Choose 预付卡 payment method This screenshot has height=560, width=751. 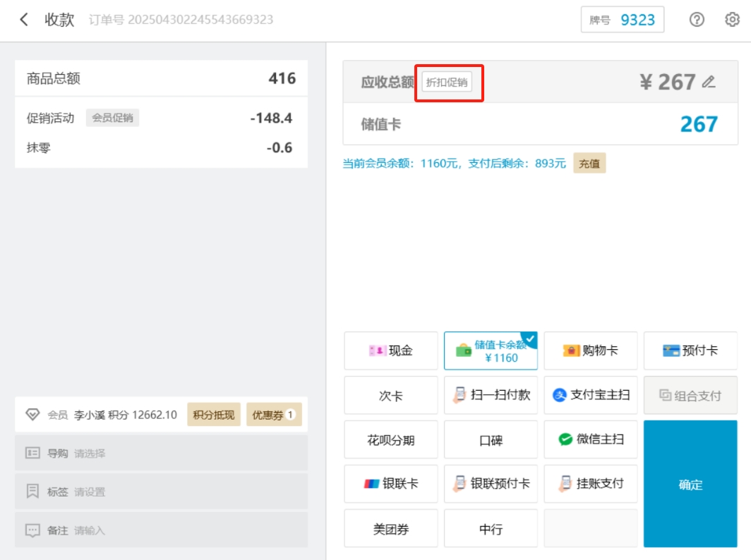(x=690, y=351)
